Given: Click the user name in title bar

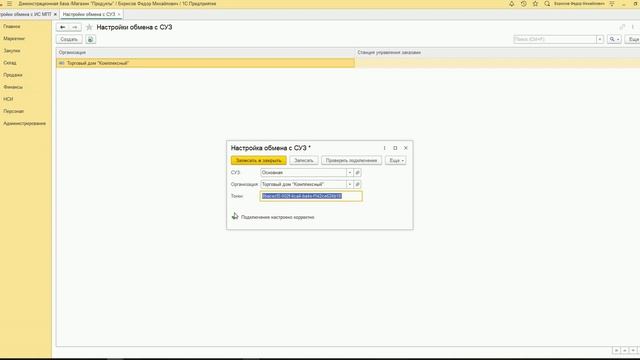Looking at the screenshot, I should [x=579, y=4].
